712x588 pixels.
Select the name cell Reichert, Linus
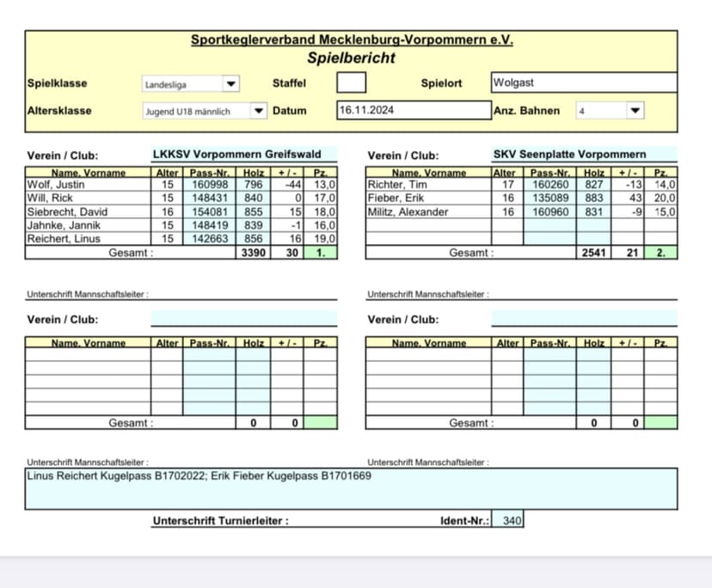pyautogui.click(x=88, y=239)
